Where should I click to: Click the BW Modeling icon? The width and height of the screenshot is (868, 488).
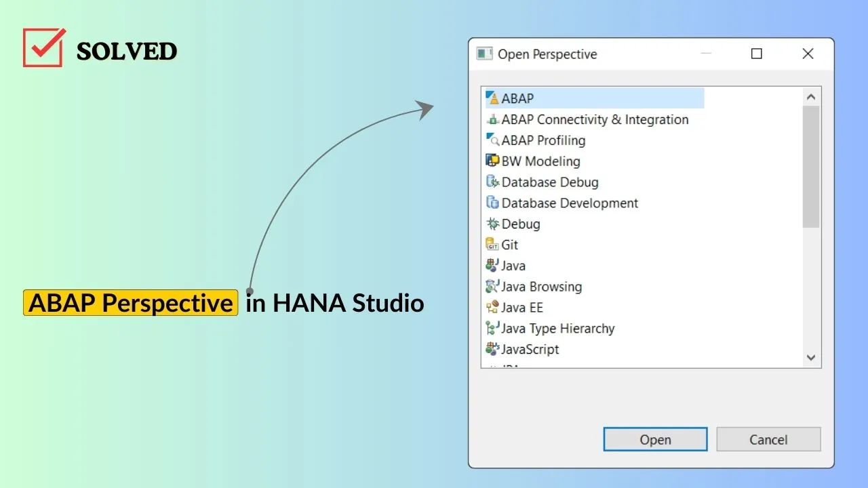(493, 161)
